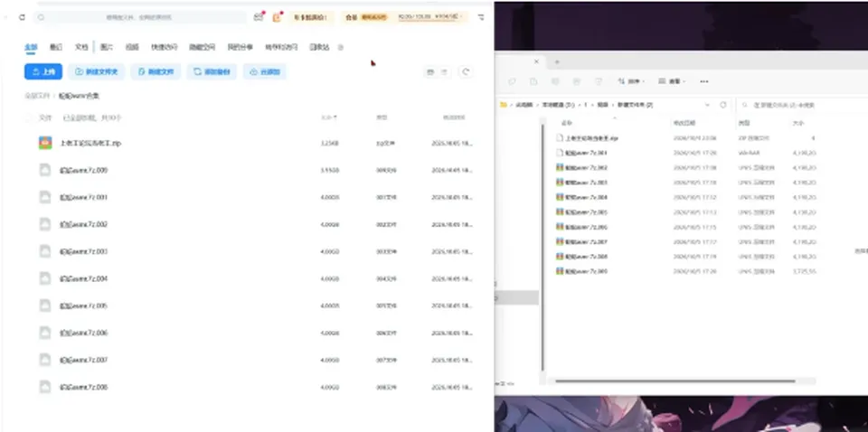This screenshot has height=432, width=868.
Task: Toggle the select-all checkbox in netdisk list header
Action: [x=29, y=117]
